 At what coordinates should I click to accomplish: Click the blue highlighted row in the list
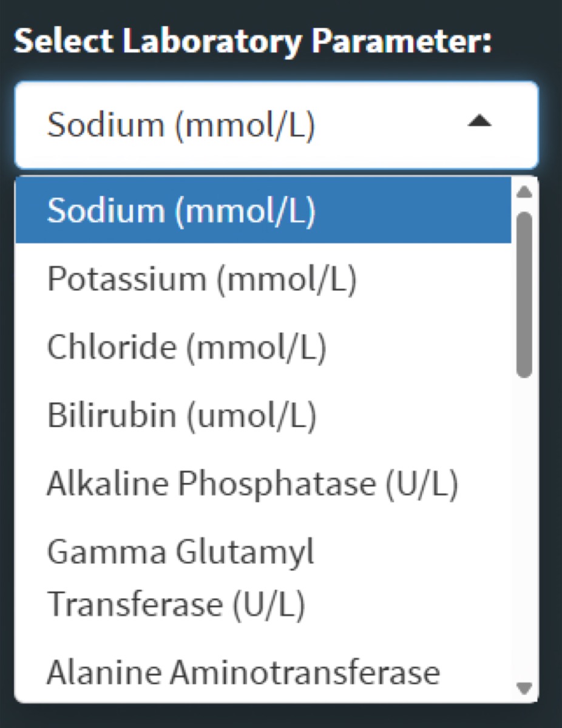point(394,210)
